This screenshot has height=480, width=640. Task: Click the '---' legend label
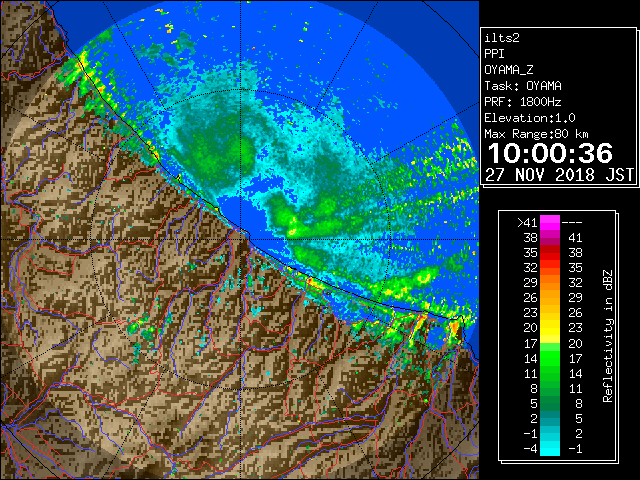[572, 223]
